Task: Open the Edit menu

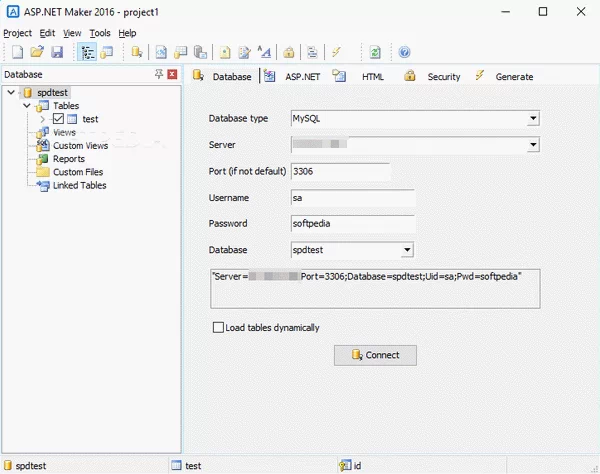Action: pyautogui.click(x=47, y=33)
